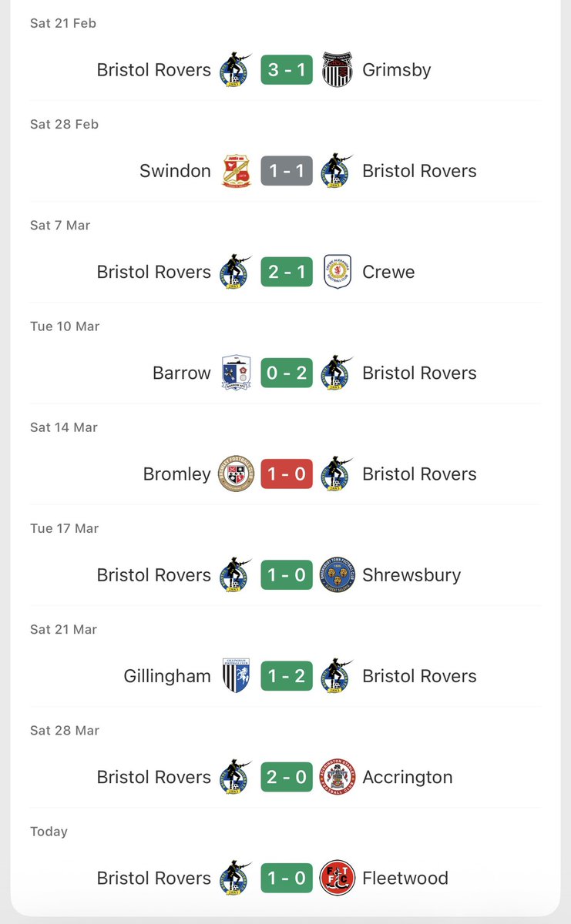Image resolution: width=571 pixels, height=924 pixels.
Task: Click the Shrewsbury club crest
Action: 337,574
